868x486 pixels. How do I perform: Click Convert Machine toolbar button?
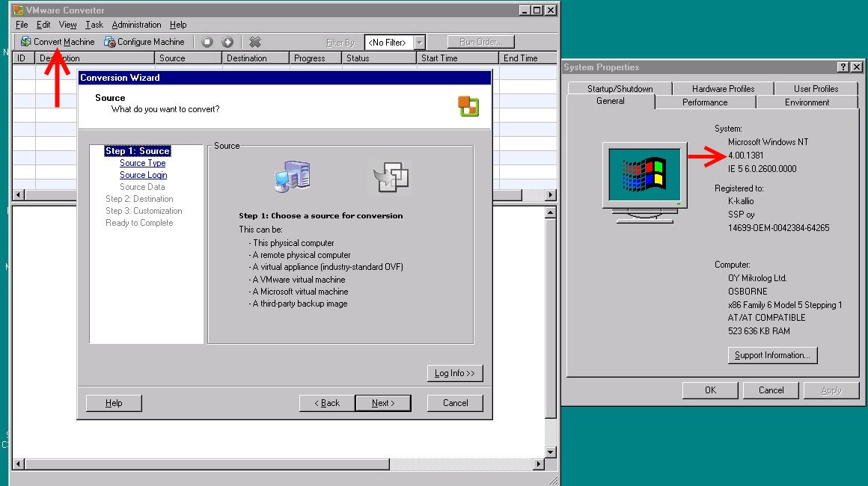(x=58, y=42)
